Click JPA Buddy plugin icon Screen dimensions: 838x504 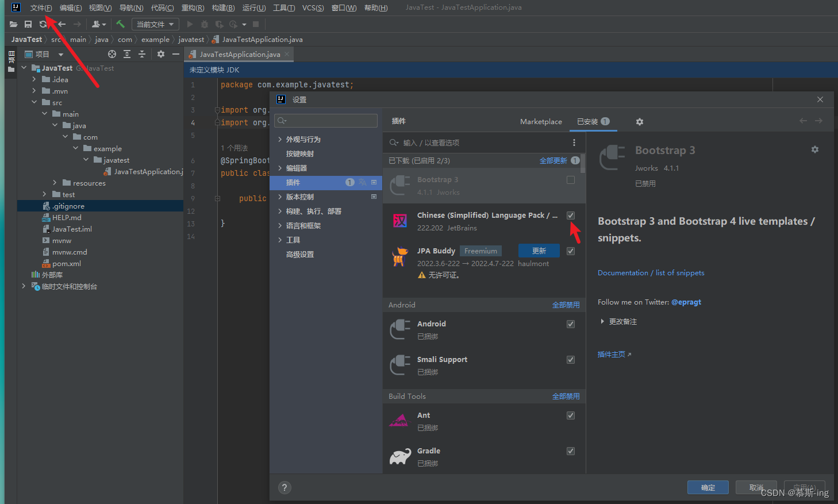399,256
